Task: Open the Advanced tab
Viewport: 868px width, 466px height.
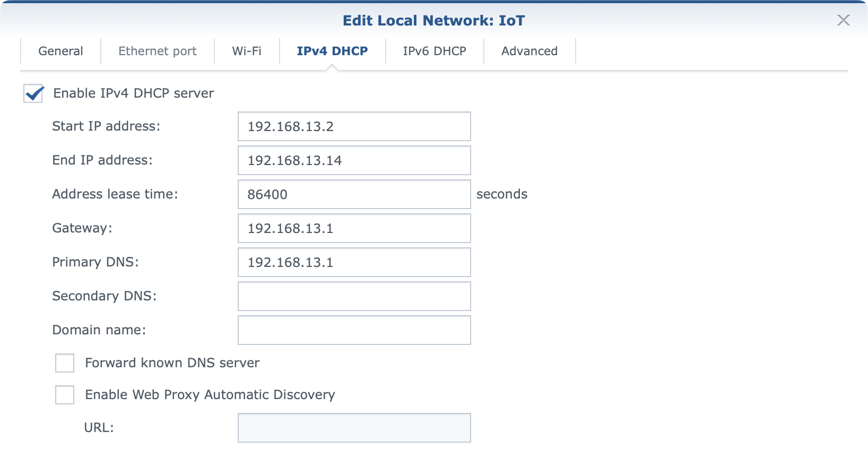Action: point(529,51)
